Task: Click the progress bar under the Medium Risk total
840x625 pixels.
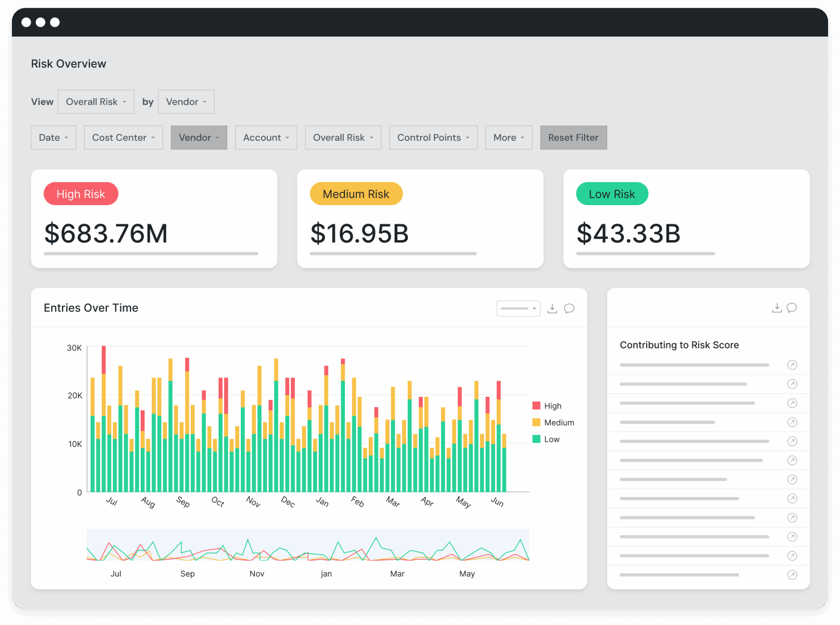Action: pyautogui.click(x=393, y=254)
